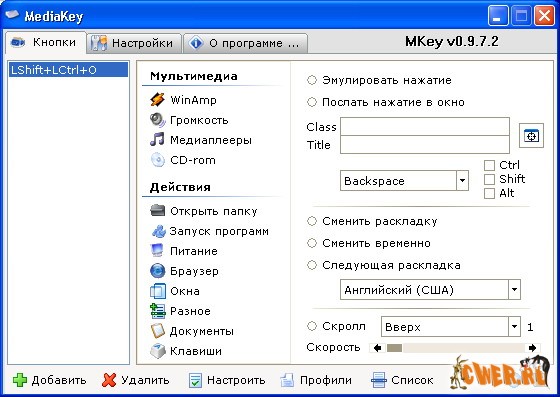Screen dimensions: 560x397
Task: Select the Громкость speaker icon
Action: click(x=157, y=120)
